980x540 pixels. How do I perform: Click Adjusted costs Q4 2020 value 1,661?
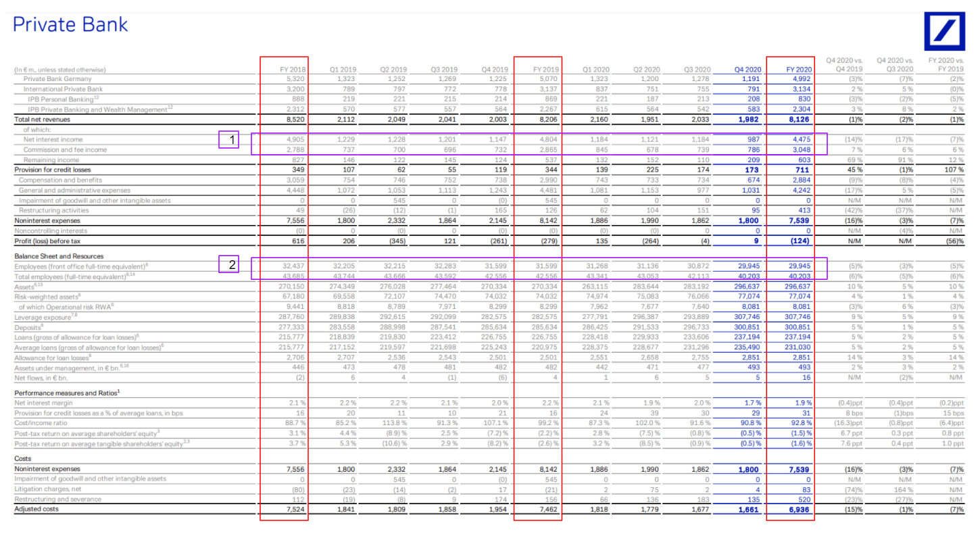tap(750, 509)
